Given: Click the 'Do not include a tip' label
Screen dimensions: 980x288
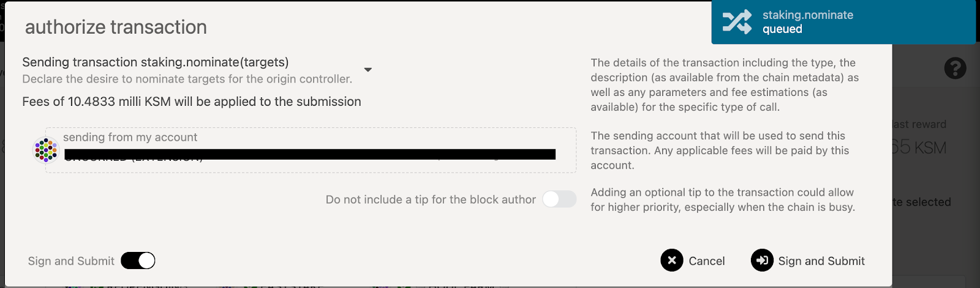Looking at the screenshot, I should 431,199.
